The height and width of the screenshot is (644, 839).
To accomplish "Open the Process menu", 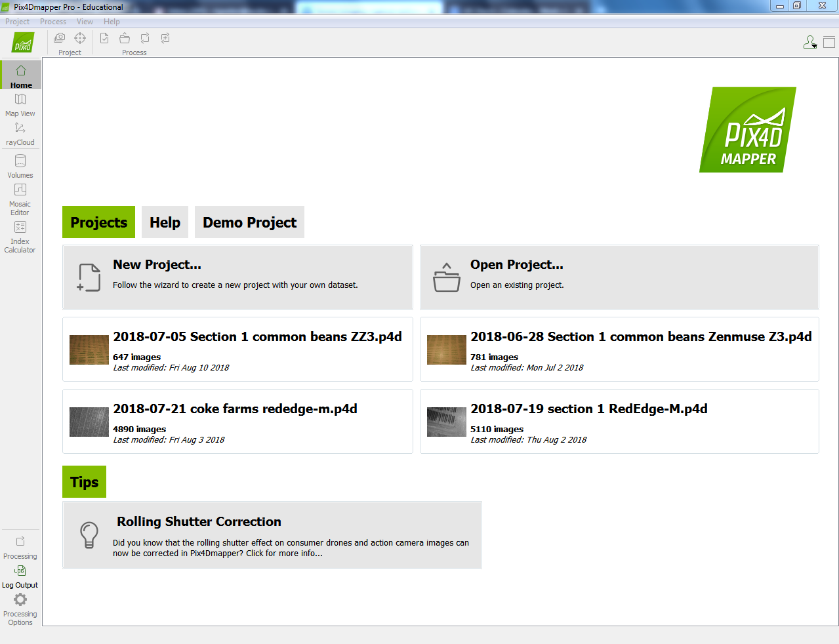I will pos(53,22).
